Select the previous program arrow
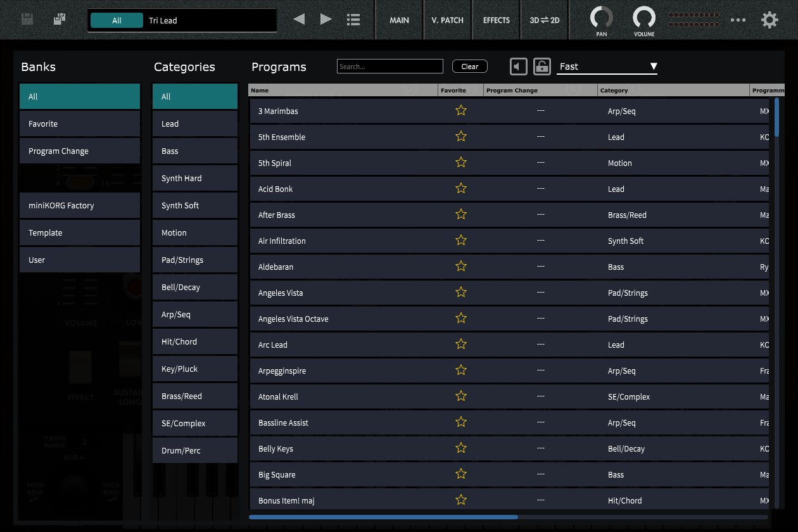Image resolution: width=798 pixels, height=532 pixels. 299,19
